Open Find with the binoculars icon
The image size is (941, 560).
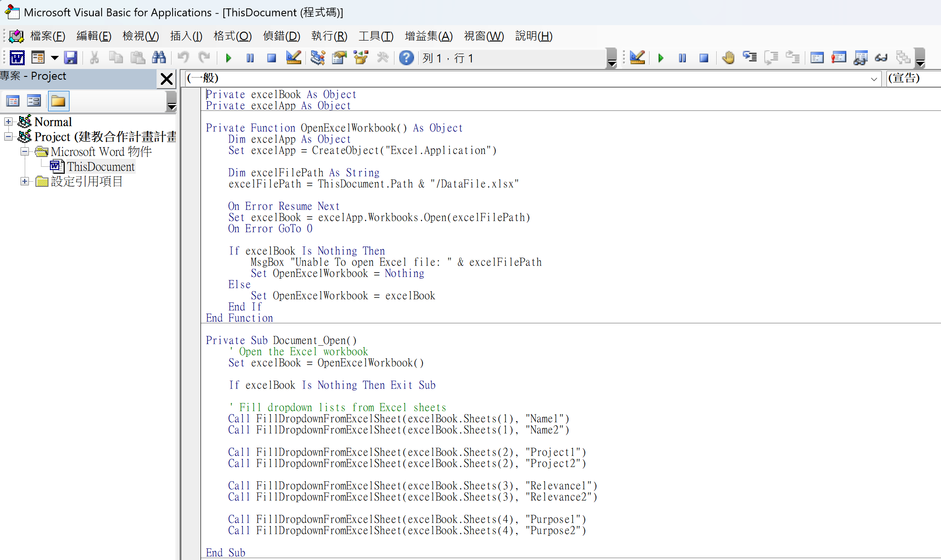(x=159, y=58)
